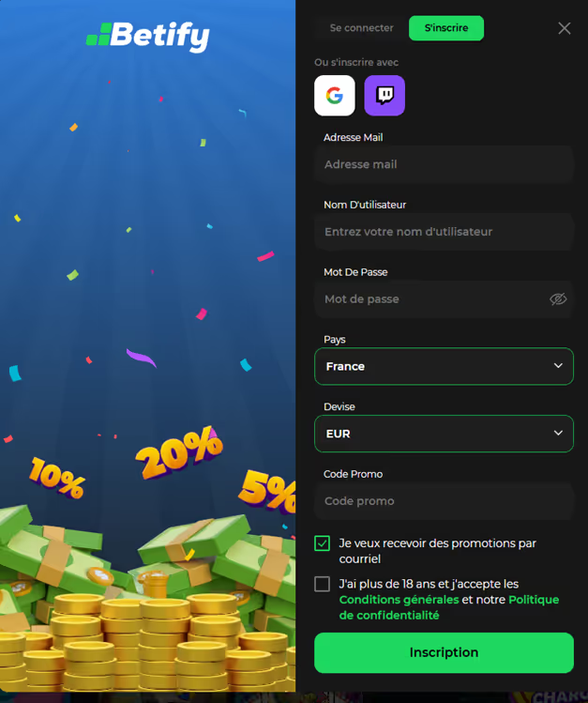Check the 18+ terms acceptance checkbox
This screenshot has height=703, width=588.
point(322,584)
